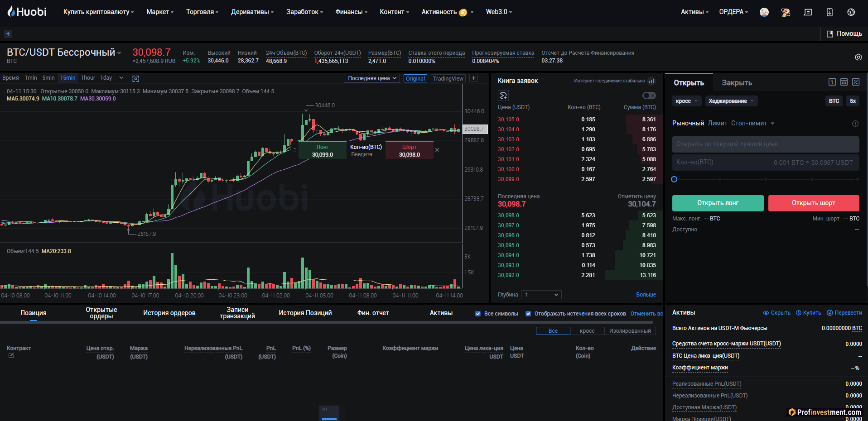The width and height of the screenshot is (868, 421).
Task: Click Перевести transfer link
Action: [844, 313]
